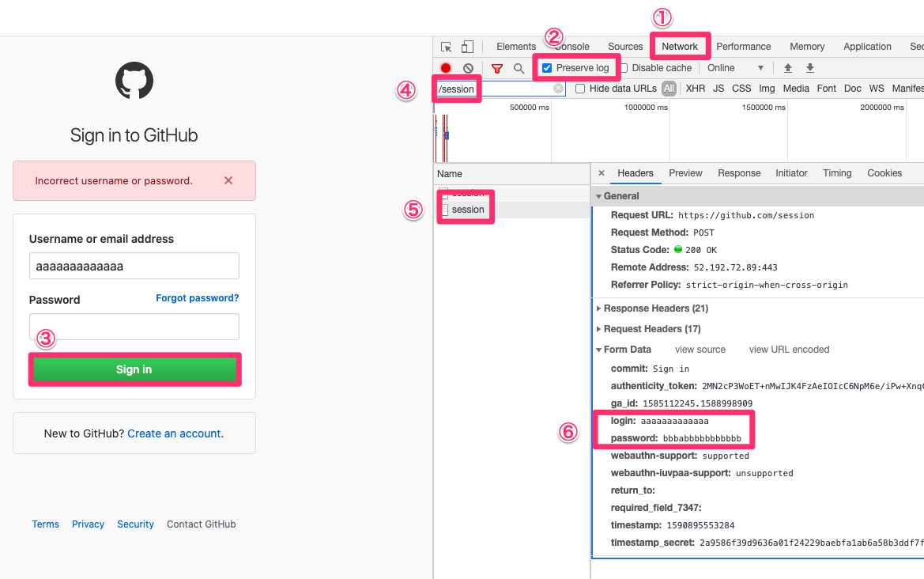The image size is (924, 579).
Task: Click the import HAR upload icon
Action: coord(788,68)
